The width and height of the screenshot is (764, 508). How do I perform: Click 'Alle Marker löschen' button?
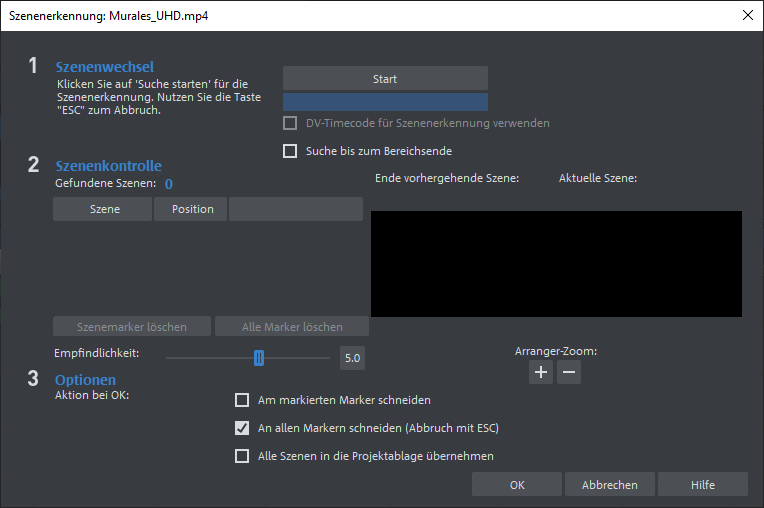click(x=292, y=327)
